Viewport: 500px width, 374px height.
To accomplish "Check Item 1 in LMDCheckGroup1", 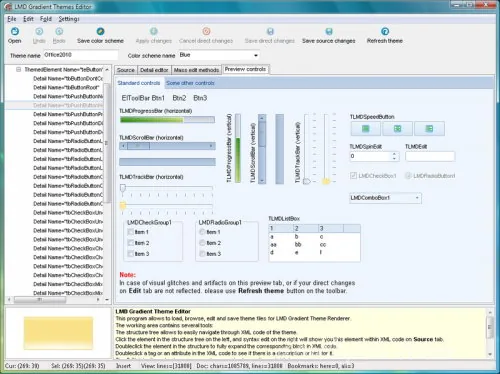I will point(131,232).
